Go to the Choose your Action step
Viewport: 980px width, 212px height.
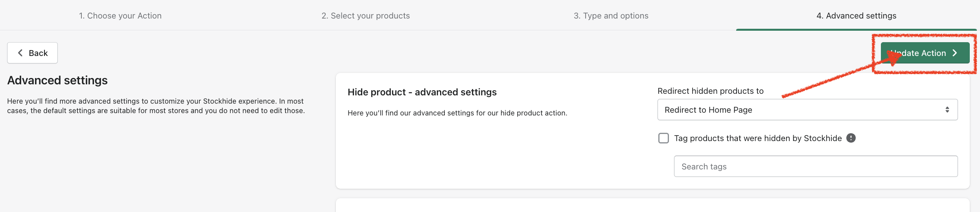click(120, 16)
